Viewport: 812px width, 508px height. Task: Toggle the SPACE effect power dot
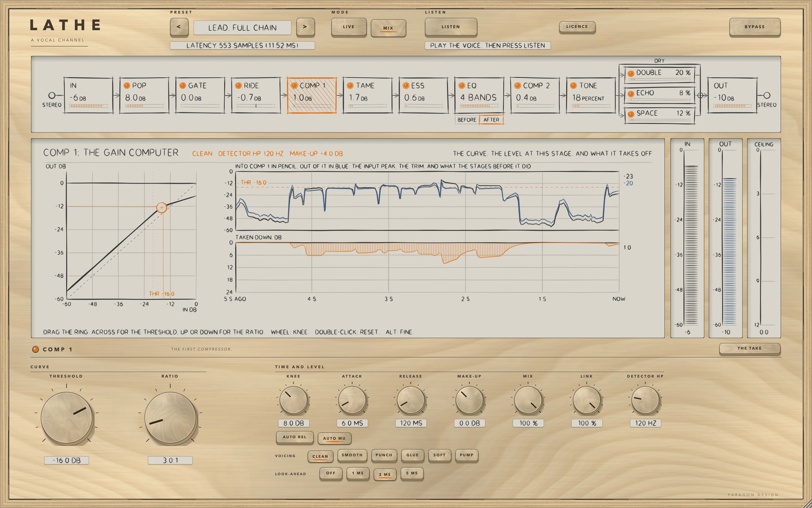coord(631,114)
